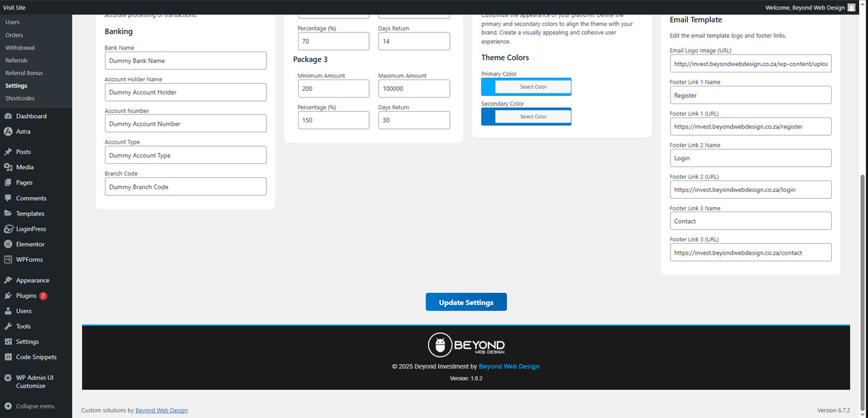
Task: Open Beyond Web Design footer credit link
Action: pos(161,410)
